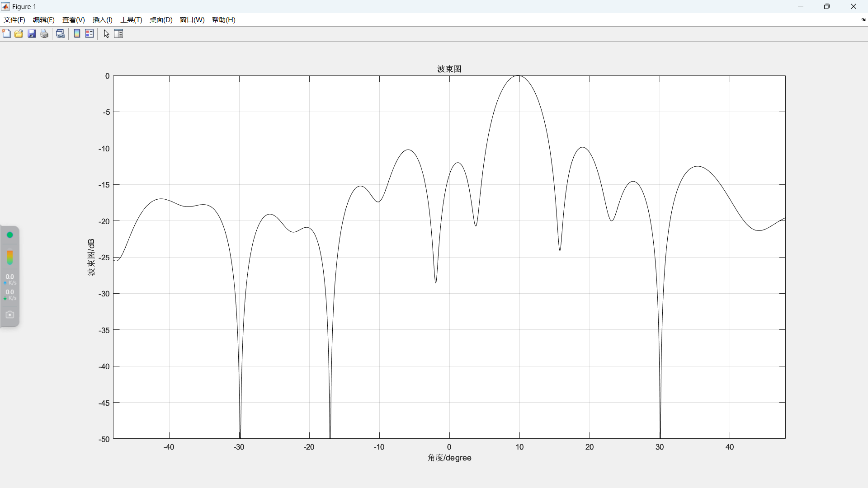This screenshot has height=488, width=868.
Task: Click the camera screenshot icon in side widget
Action: coord(10,314)
